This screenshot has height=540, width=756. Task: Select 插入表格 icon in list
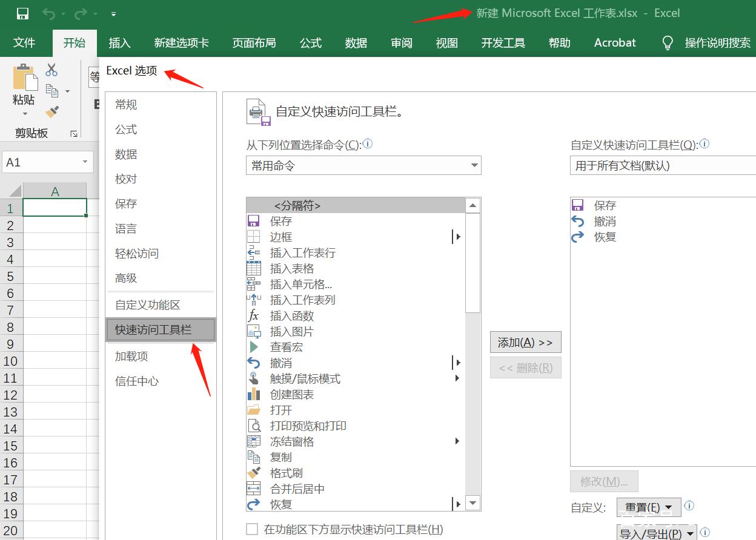(254, 269)
